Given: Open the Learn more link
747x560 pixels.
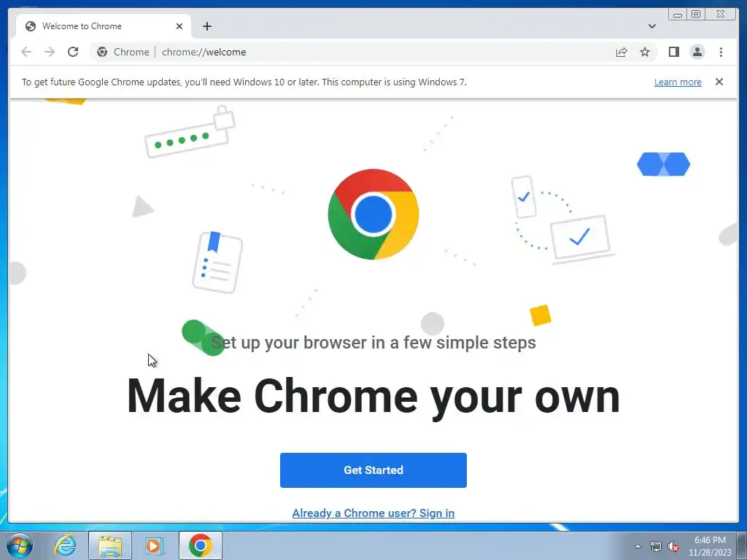Looking at the screenshot, I should pyautogui.click(x=678, y=82).
